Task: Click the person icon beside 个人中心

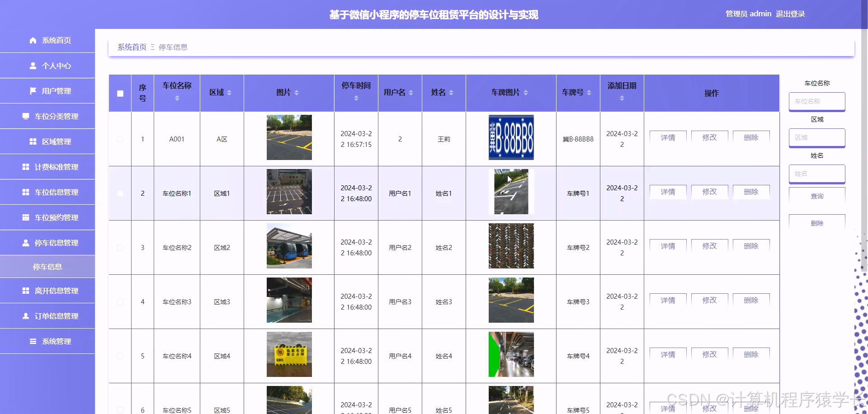Action: [33, 66]
